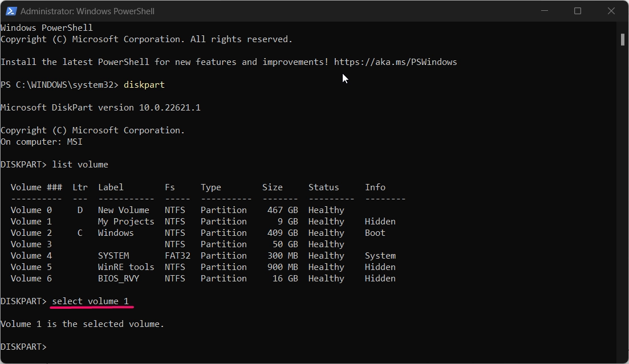Image resolution: width=629 pixels, height=364 pixels.
Task: Click the '900 MB' size value
Action: pos(283,267)
